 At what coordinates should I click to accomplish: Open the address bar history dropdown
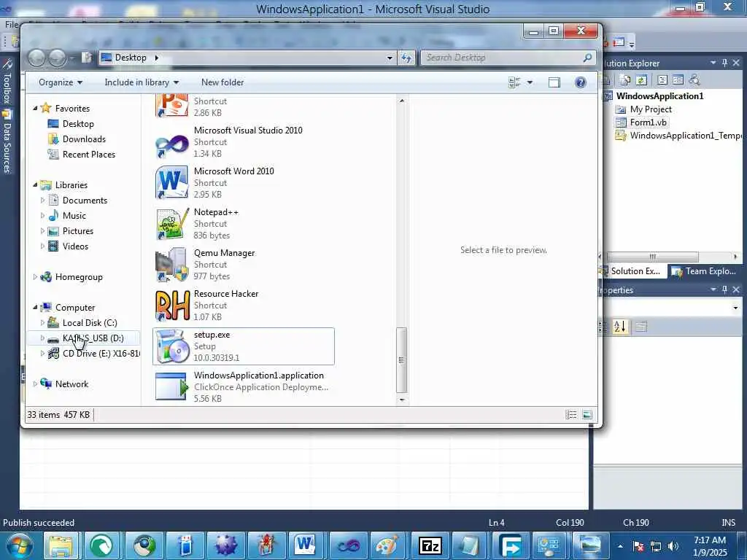[x=390, y=58]
